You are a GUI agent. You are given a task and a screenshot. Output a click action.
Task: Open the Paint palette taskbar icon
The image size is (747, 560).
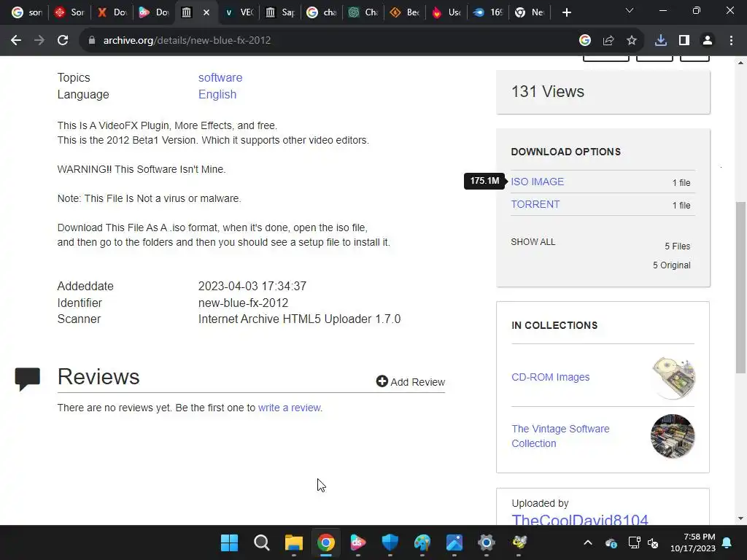pyautogui.click(x=422, y=542)
